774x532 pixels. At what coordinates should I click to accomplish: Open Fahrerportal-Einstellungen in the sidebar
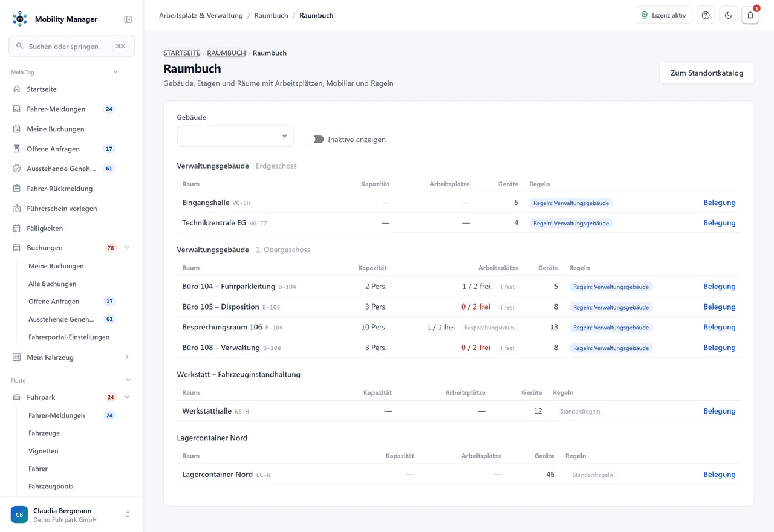point(69,337)
